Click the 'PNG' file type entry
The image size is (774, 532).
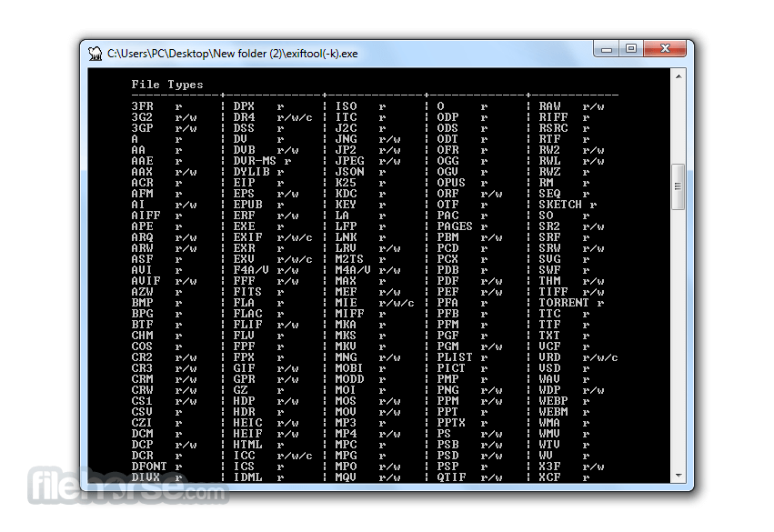click(447, 390)
